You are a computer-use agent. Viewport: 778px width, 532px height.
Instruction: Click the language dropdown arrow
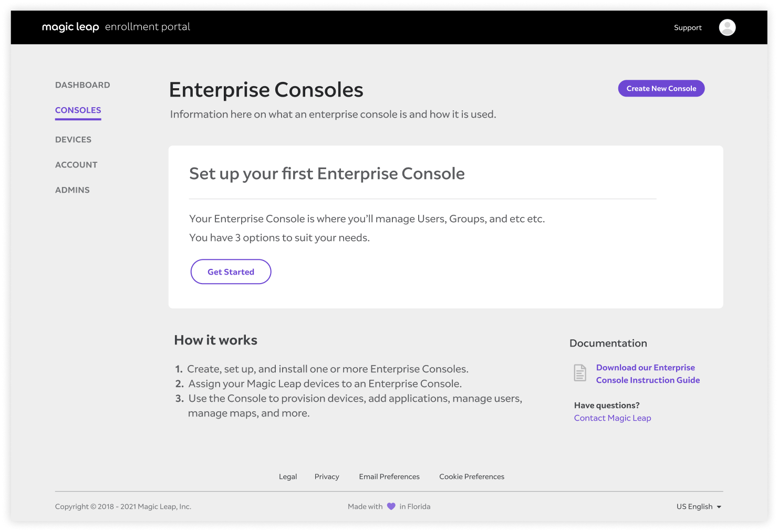[719, 507]
